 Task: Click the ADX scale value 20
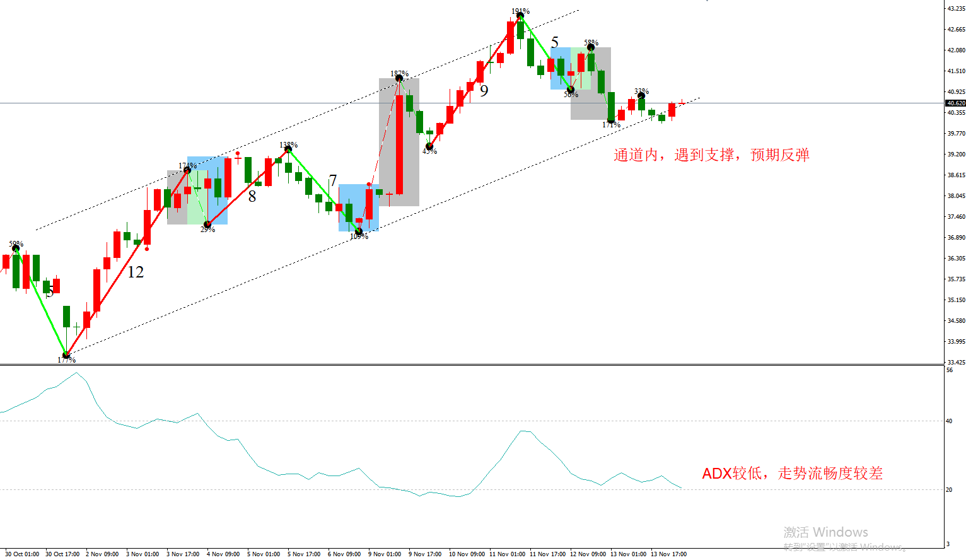tap(950, 490)
